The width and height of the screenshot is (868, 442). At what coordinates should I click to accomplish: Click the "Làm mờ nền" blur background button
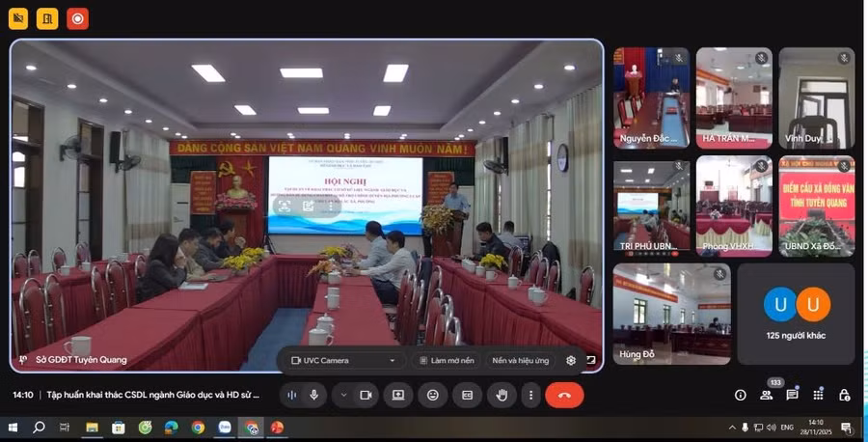pos(446,360)
